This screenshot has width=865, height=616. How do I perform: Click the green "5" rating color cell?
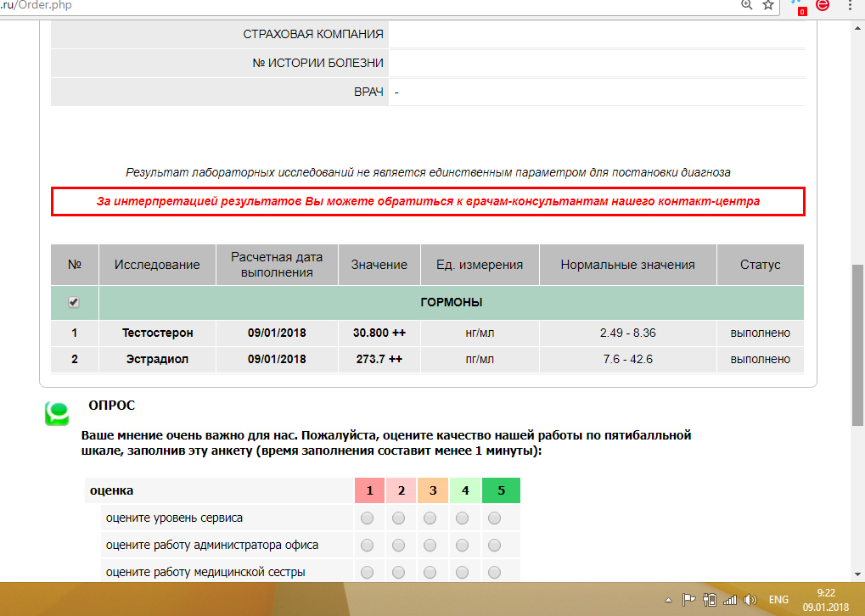click(500, 490)
